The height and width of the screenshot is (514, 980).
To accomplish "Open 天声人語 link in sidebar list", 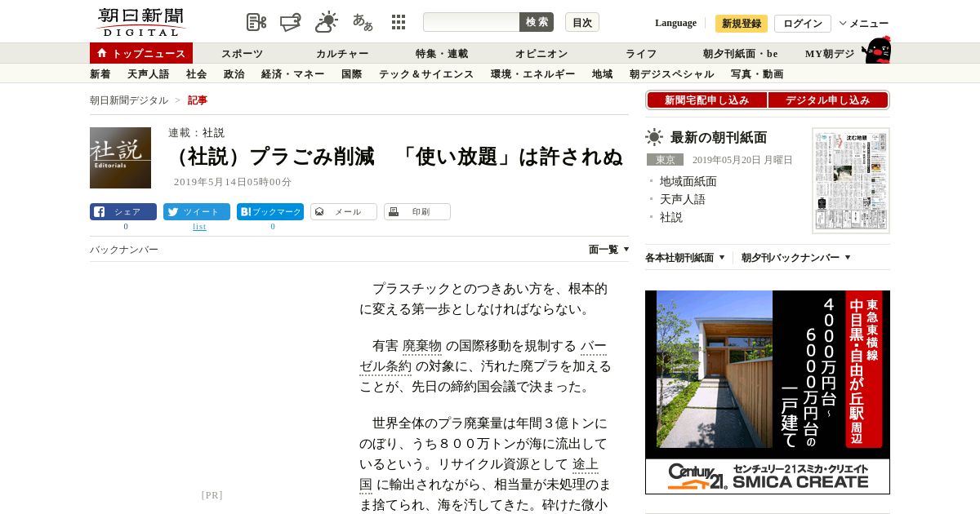I will click(683, 199).
